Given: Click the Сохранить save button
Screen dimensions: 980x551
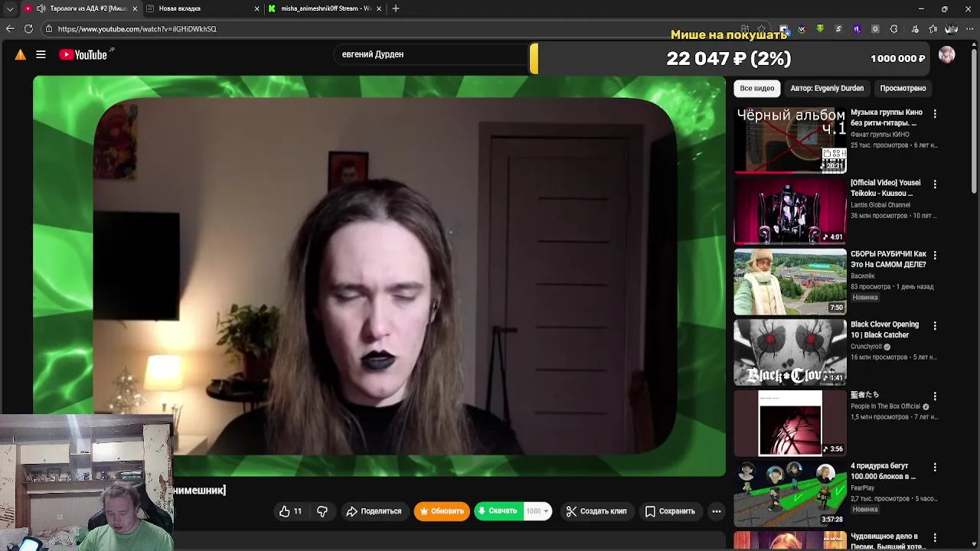Looking at the screenshot, I should pos(670,511).
